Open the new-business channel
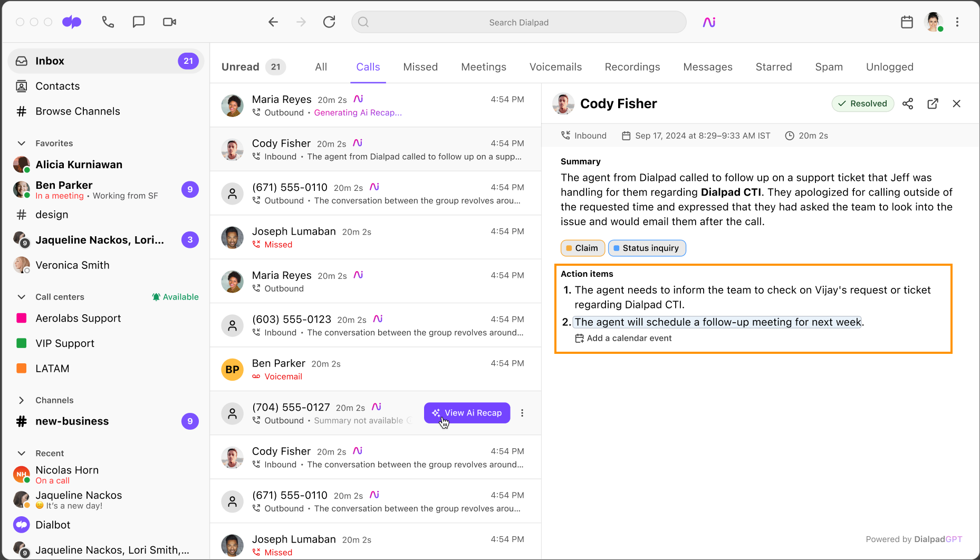The width and height of the screenshot is (980, 560). (x=105, y=421)
